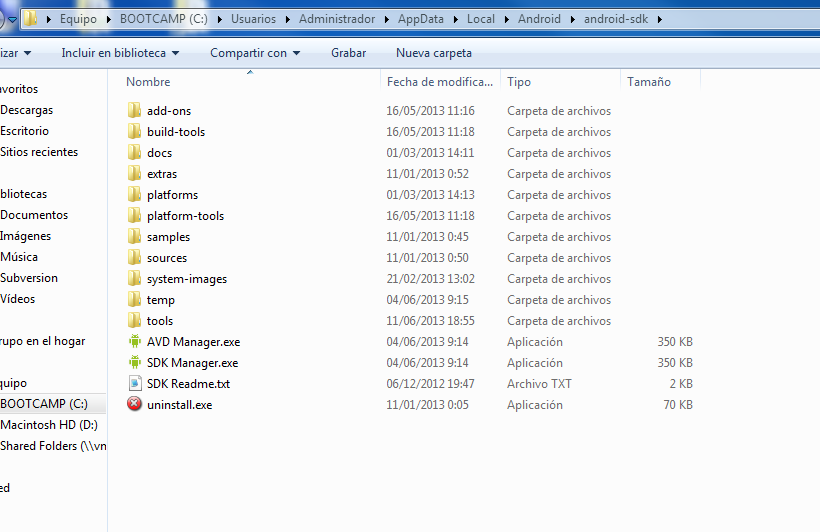Viewport: 820px width, 532px height.
Task: Expand arrow after Equipo in breadcrumb
Action: pyautogui.click(x=108, y=19)
